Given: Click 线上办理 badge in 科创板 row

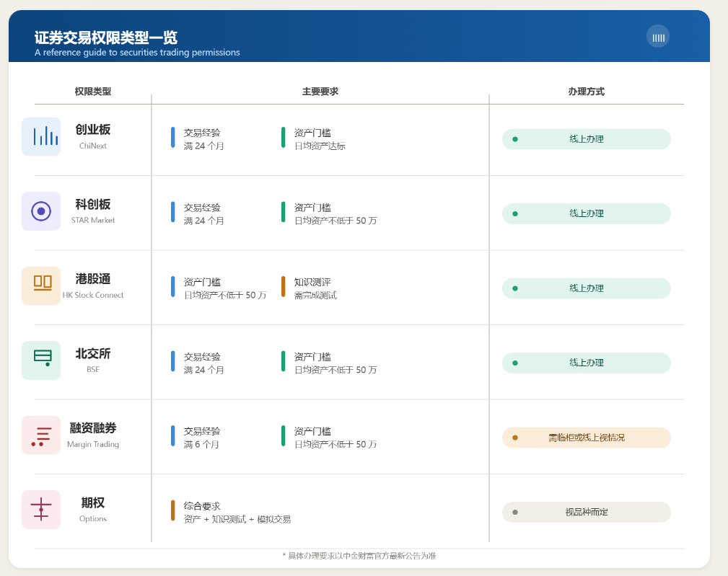Looking at the screenshot, I should tap(587, 214).
